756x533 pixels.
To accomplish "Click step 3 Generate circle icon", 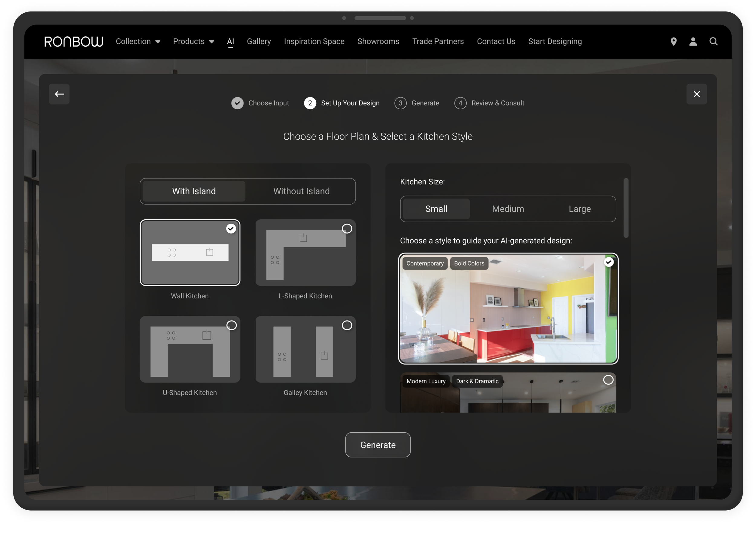I will click(x=400, y=103).
